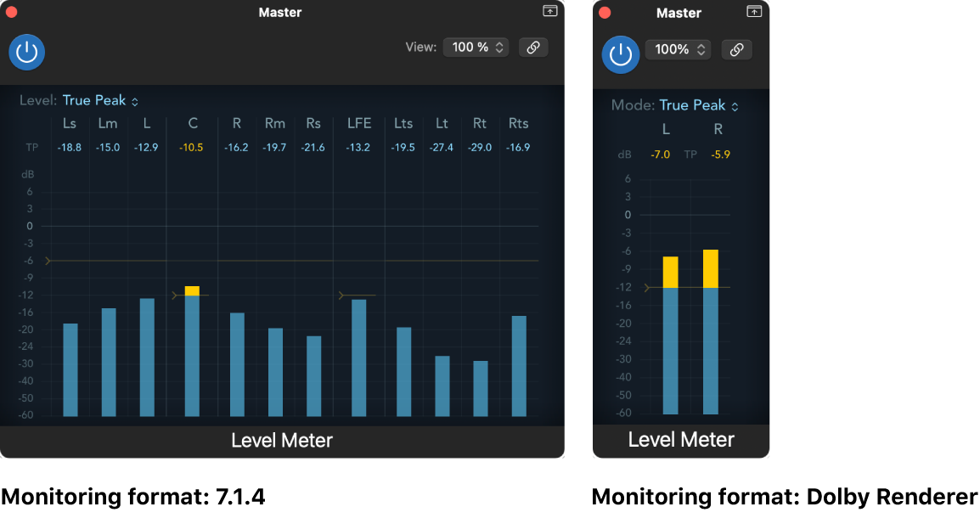Click the pop-out window icon on the Dolby Renderer meter

754,12
